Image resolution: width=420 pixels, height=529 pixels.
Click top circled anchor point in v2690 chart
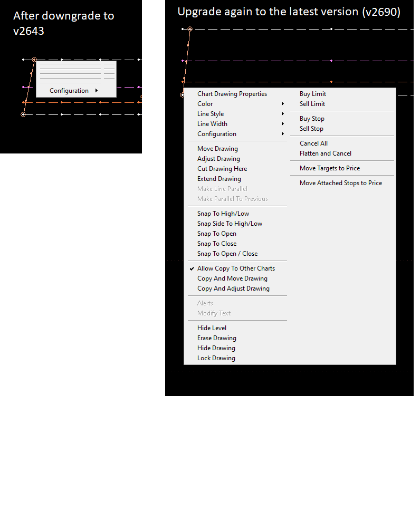pos(190,30)
